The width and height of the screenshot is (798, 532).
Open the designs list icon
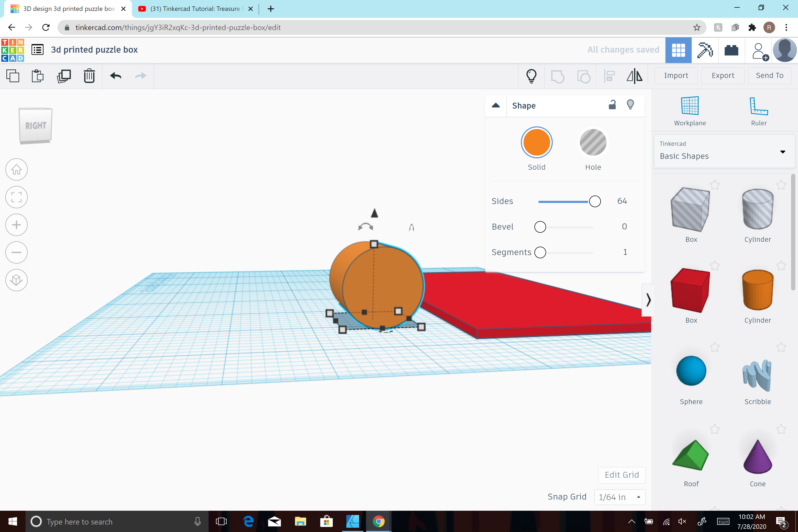coord(37,50)
